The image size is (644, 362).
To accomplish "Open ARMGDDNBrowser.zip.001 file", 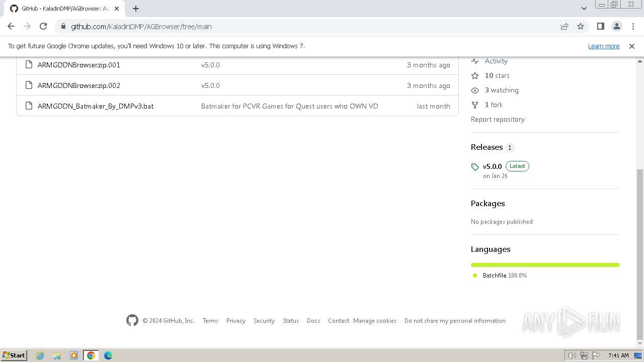I will (x=79, y=65).
